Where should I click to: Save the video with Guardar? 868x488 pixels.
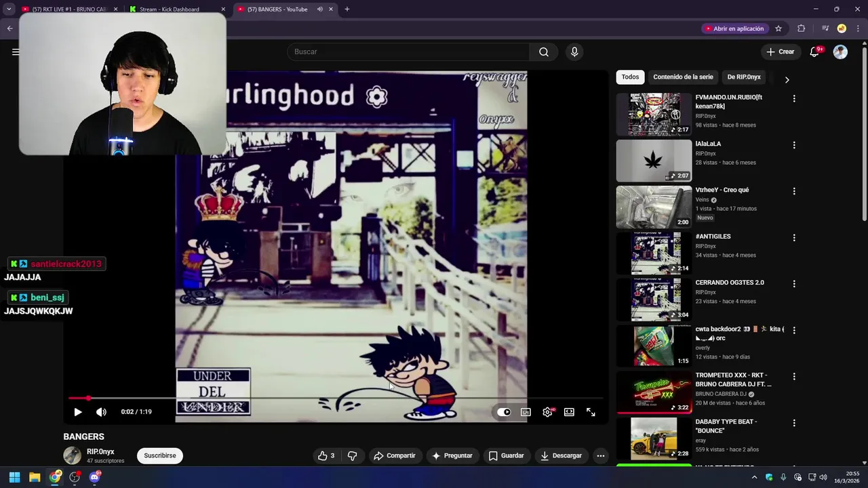pos(506,455)
